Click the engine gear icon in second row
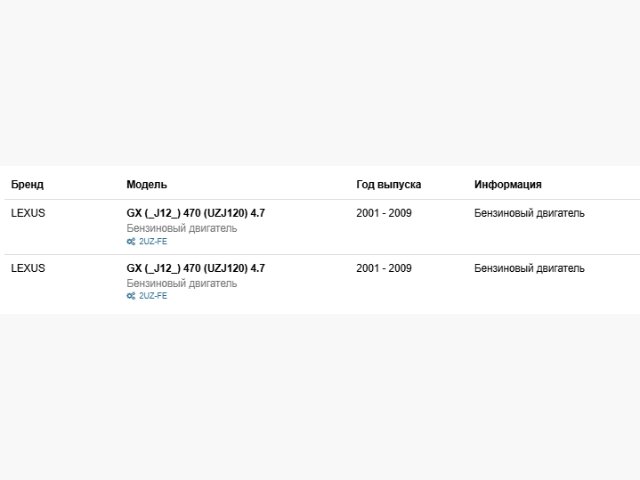Viewport: 640px width, 480px height. 131,297
